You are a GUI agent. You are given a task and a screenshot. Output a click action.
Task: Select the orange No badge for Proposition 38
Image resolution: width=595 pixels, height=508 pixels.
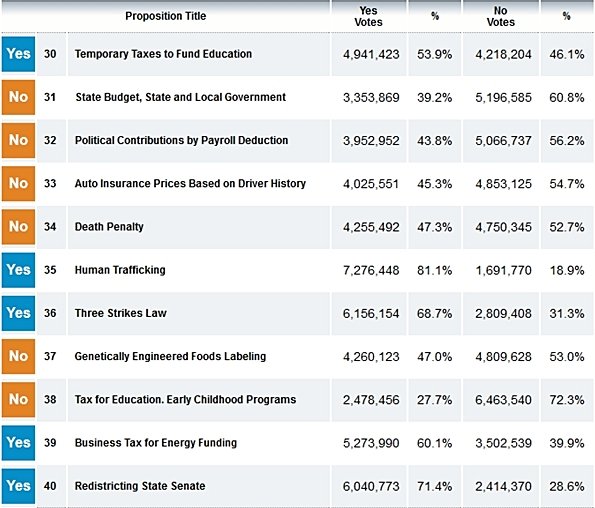pyautogui.click(x=18, y=399)
